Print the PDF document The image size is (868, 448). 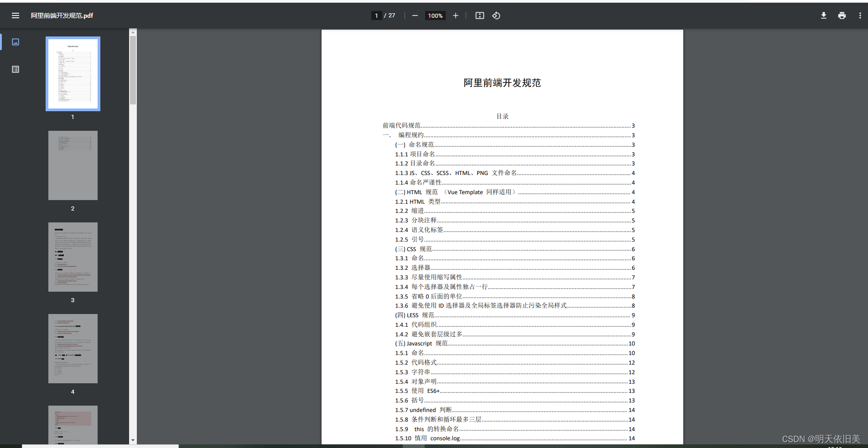pos(842,15)
